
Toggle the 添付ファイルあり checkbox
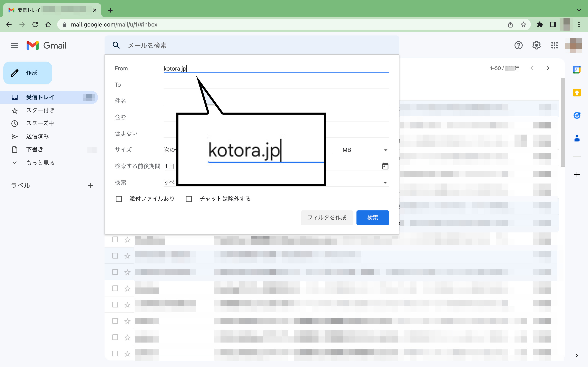[119, 198]
